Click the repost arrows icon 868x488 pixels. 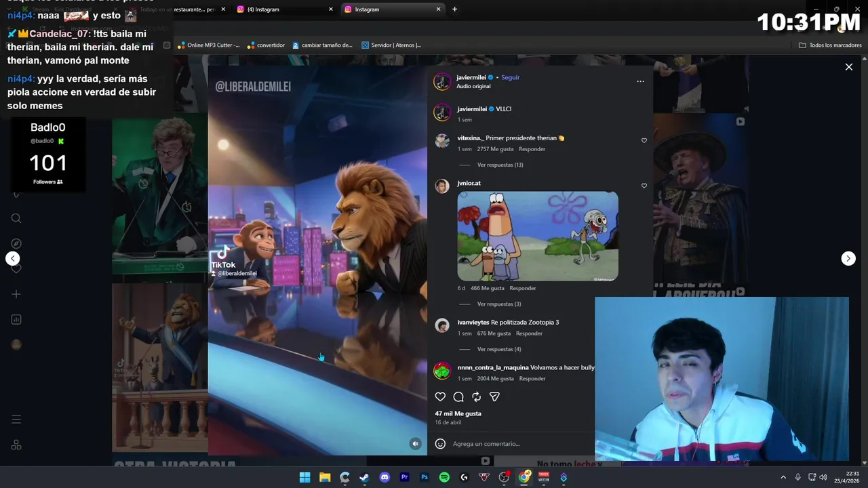point(477,397)
